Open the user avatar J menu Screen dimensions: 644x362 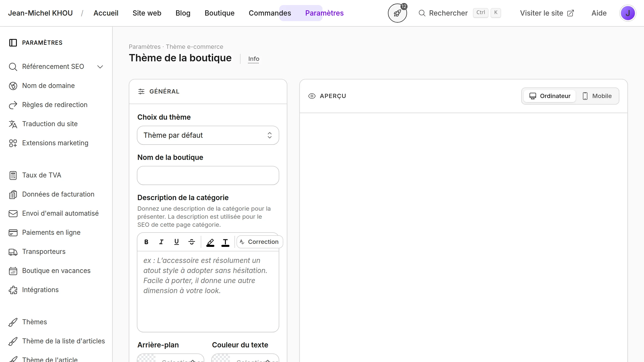[x=628, y=13]
